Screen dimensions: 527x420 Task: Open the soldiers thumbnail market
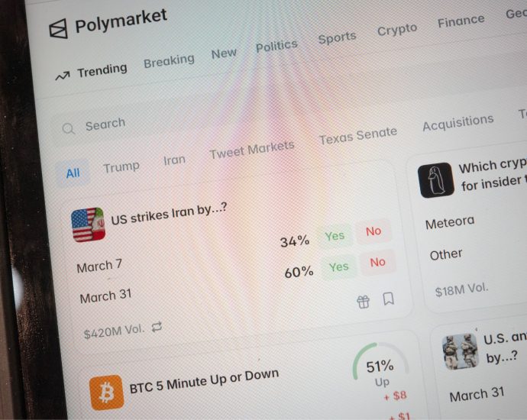coord(460,351)
